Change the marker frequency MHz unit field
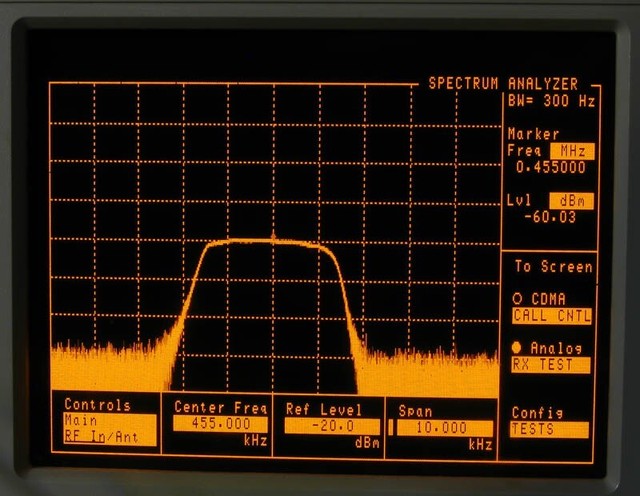Screen dimensions: 640x496 pyautogui.click(x=572, y=151)
